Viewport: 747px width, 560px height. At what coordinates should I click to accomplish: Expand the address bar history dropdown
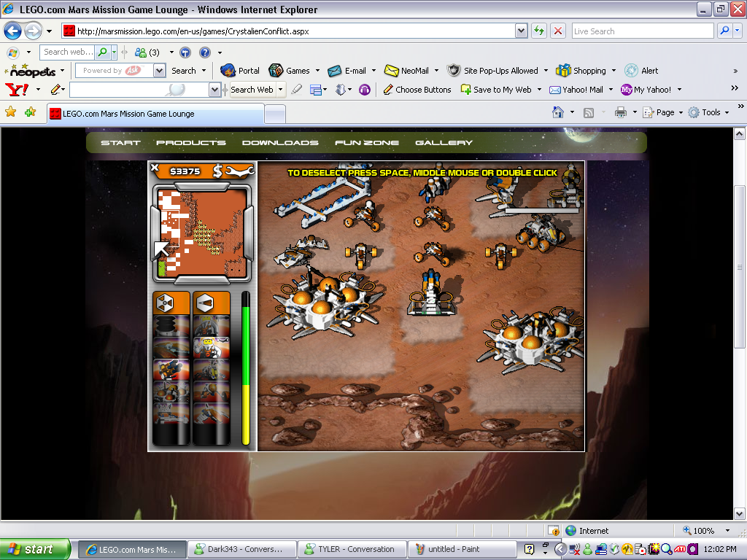coord(521,31)
